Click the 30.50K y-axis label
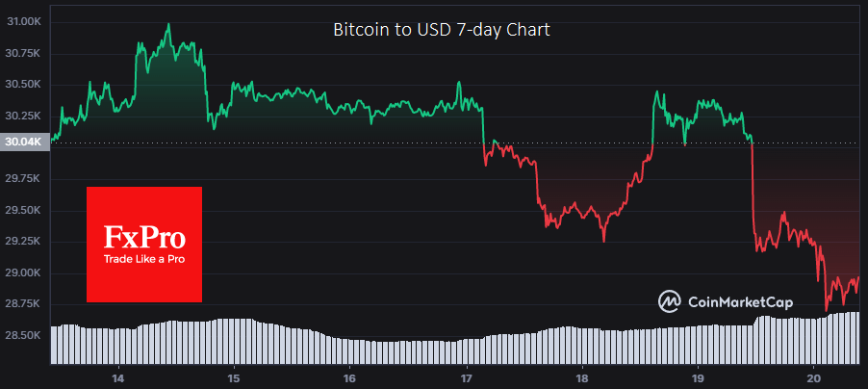The height and width of the screenshot is (389, 868). [24, 85]
